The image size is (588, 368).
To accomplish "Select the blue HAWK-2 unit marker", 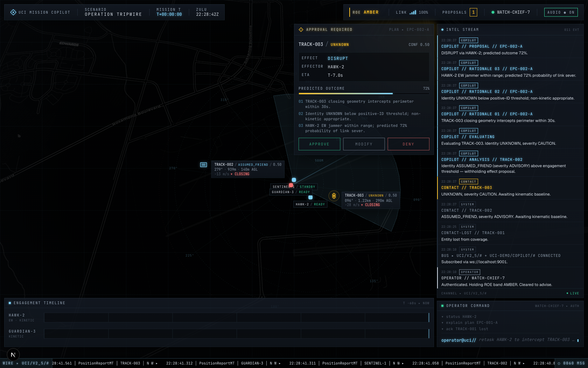I will pos(310,197).
